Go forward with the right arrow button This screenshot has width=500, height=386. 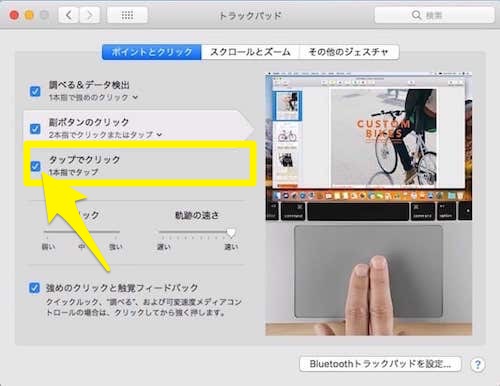point(89,15)
